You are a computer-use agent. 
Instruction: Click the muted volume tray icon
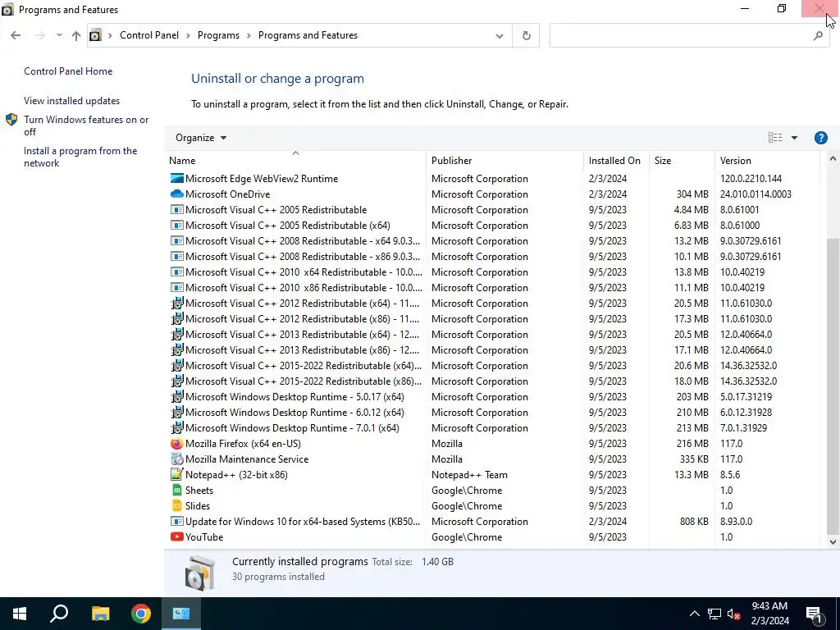[733, 614]
